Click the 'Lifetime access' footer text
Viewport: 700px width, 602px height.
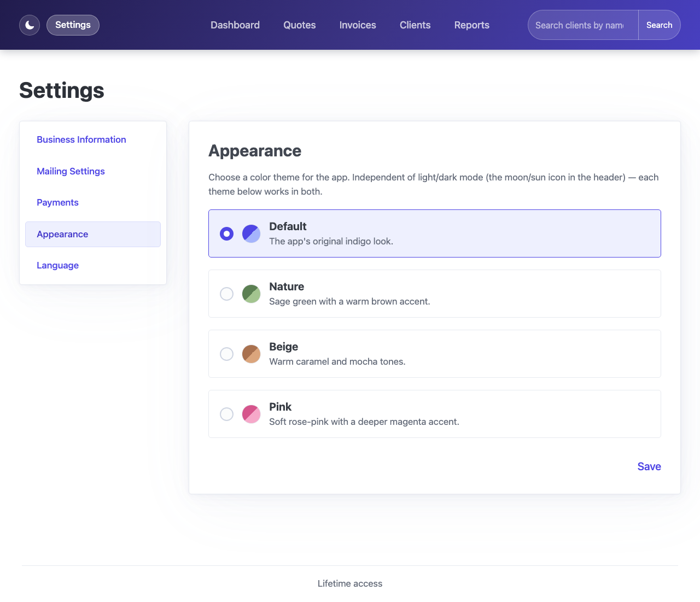click(350, 583)
